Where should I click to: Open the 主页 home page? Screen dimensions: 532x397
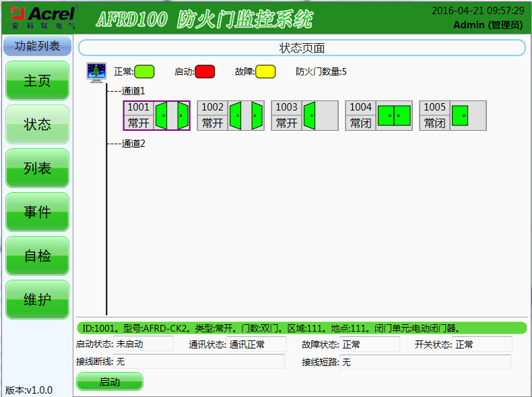click(38, 81)
